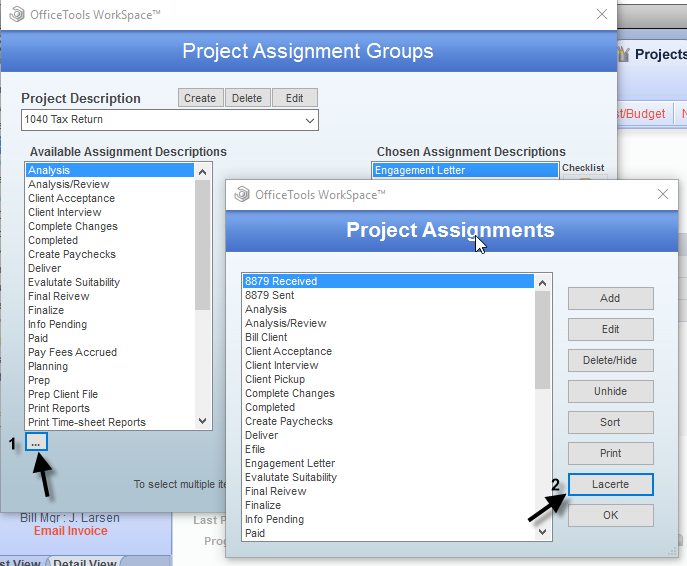Click Add in Project Assignments dialog
This screenshot has height=566, width=687.
tap(610, 298)
